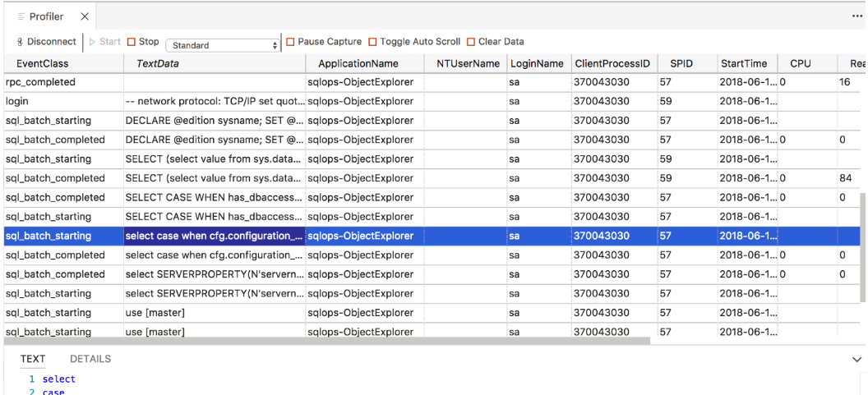Sort by the StartTime column header

743,63
